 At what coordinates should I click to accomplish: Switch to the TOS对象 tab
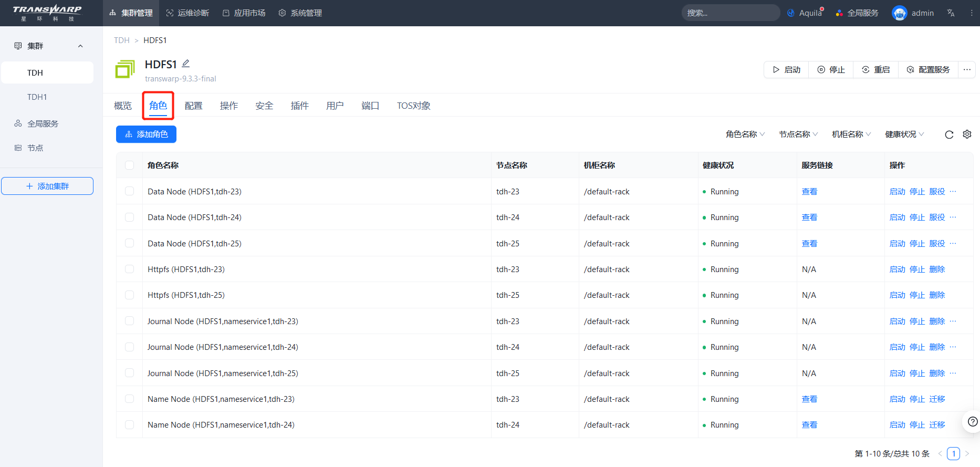413,106
